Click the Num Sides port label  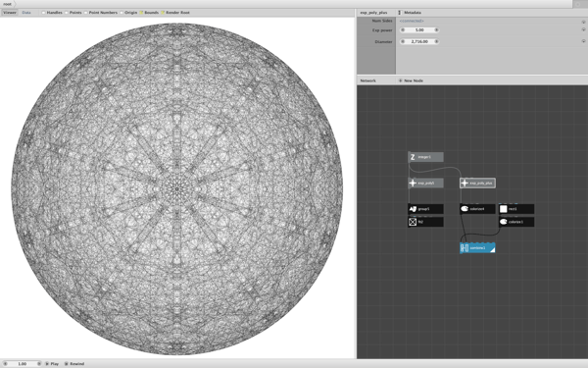pos(382,21)
